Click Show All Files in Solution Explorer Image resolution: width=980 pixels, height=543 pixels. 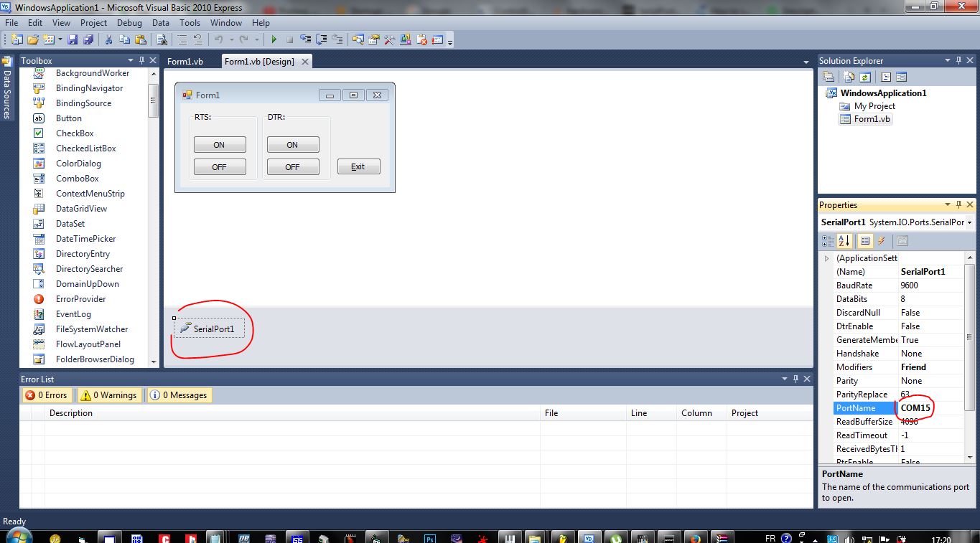(x=849, y=77)
